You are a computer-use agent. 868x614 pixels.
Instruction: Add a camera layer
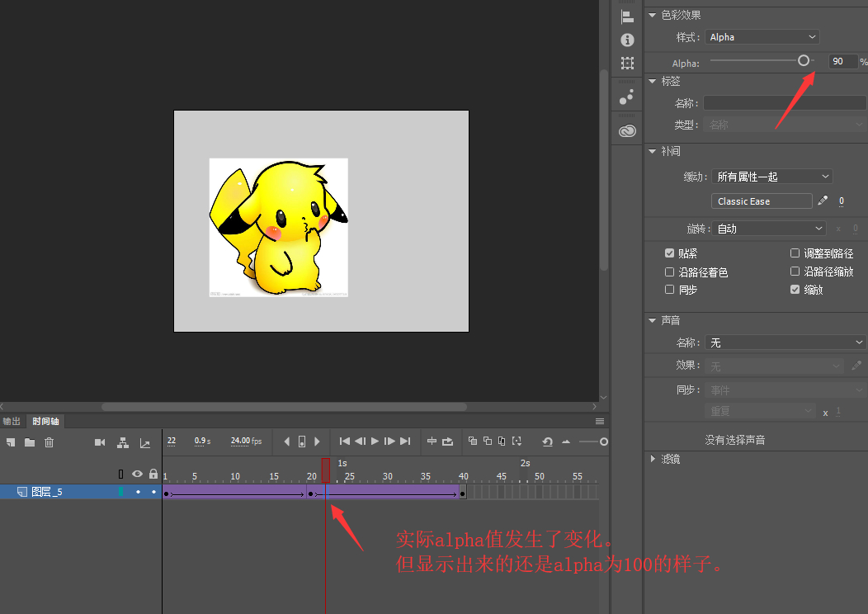click(100, 442)
